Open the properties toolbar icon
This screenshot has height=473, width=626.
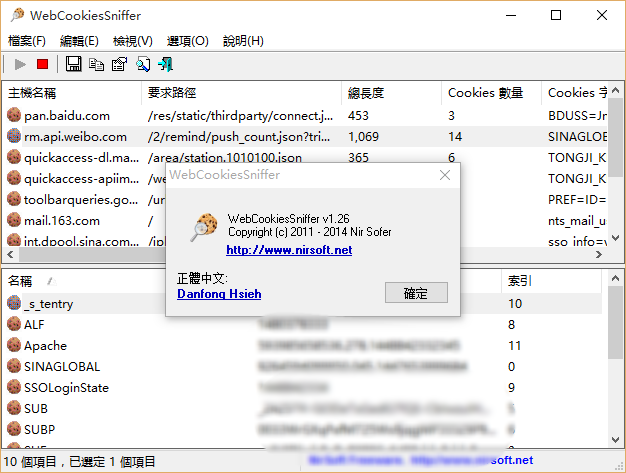(x=119, y=64)
